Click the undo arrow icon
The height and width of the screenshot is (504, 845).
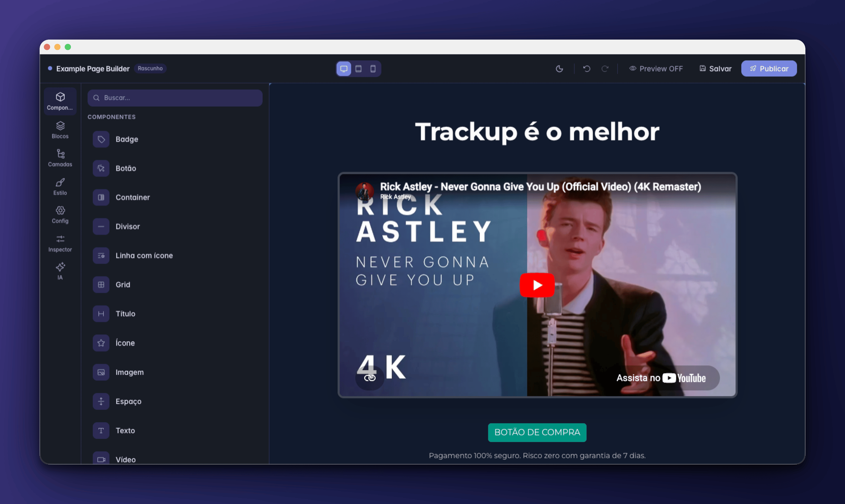point(587,69)
